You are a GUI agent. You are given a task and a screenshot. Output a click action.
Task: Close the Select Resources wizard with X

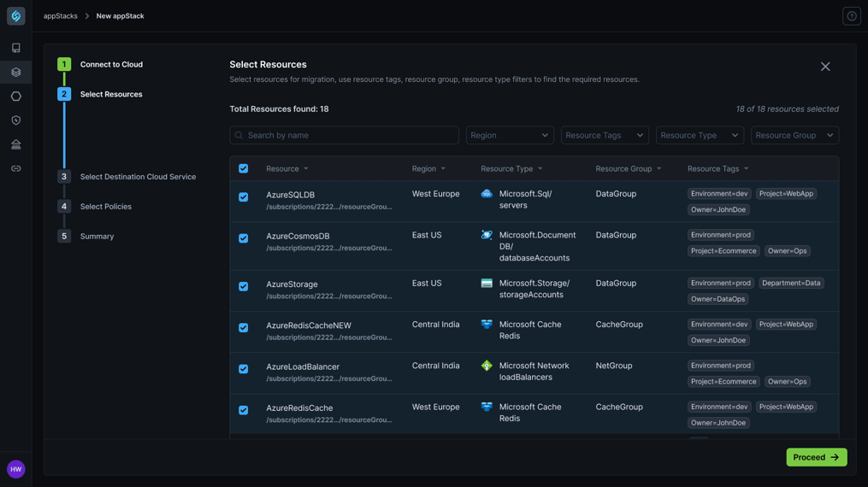[825, 67]
